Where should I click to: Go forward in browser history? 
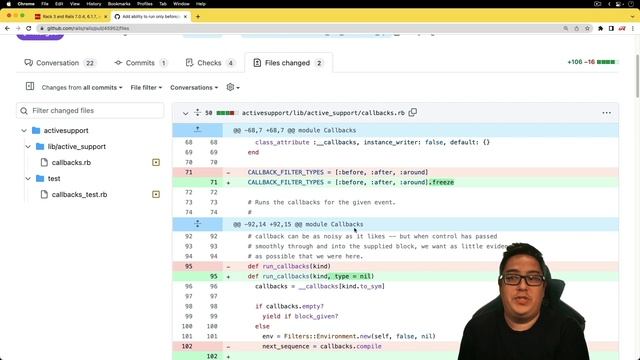click(18, 28)
